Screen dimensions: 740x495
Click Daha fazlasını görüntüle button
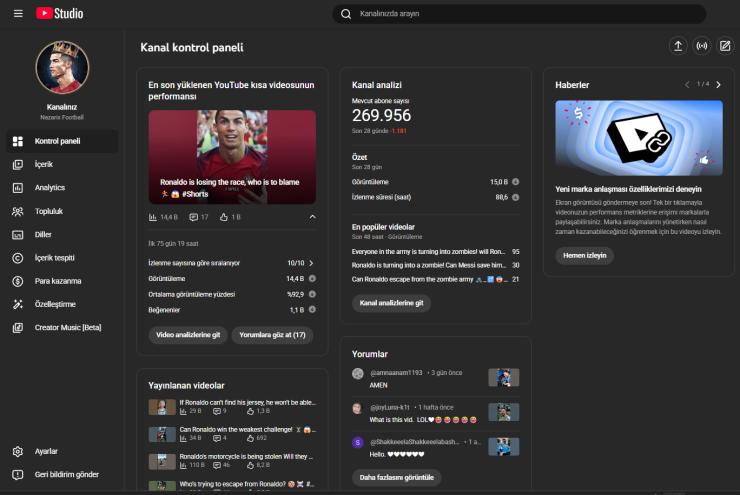pyautogui.click(x=396, y=478)
